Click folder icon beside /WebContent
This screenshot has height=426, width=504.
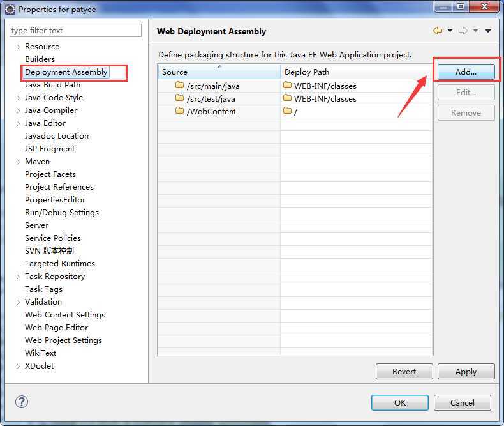coord(179,110)
